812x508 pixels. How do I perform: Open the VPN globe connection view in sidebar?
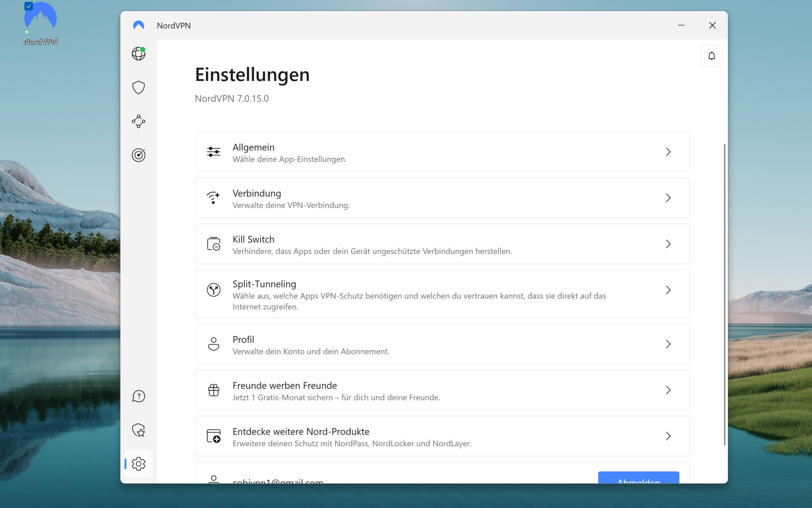pos(138,53)
